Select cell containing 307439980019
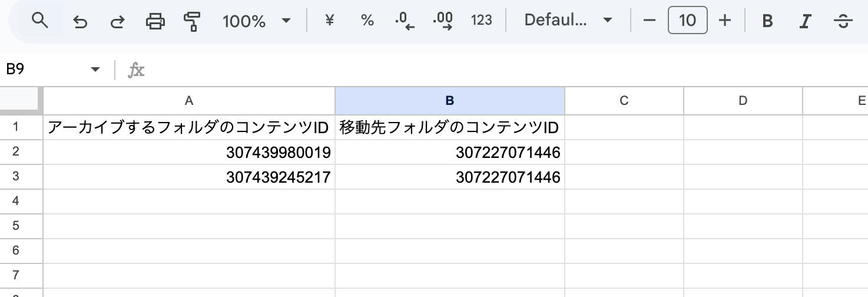868x297 pixels. (x=189, y=152)
